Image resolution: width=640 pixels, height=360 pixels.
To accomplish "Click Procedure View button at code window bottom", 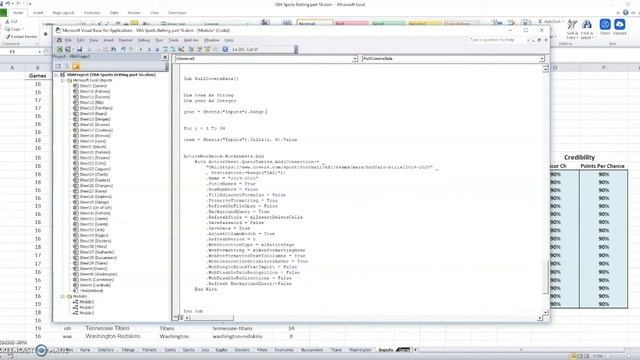I will click(176, 318).
